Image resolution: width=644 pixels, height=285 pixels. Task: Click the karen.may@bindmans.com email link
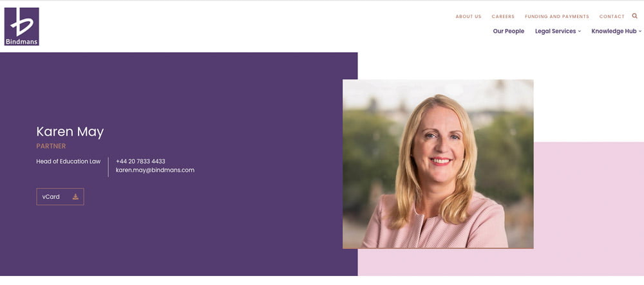click(155, 170)
